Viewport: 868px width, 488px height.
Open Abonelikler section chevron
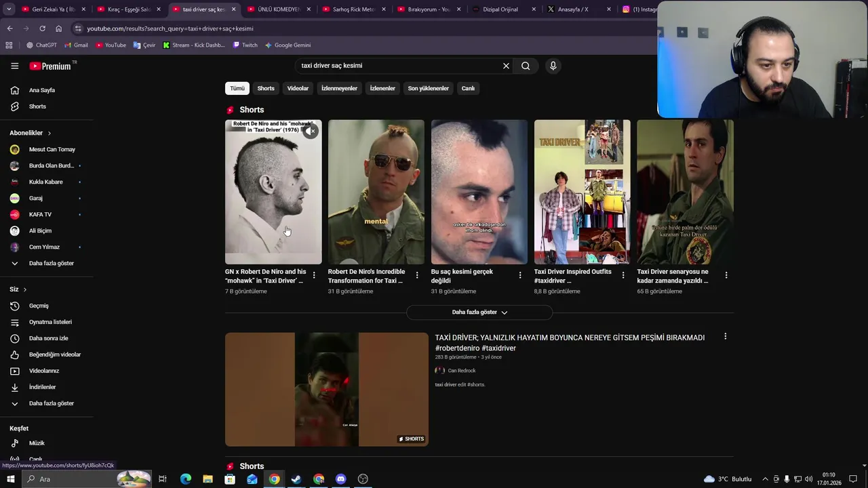coord(50,133)
